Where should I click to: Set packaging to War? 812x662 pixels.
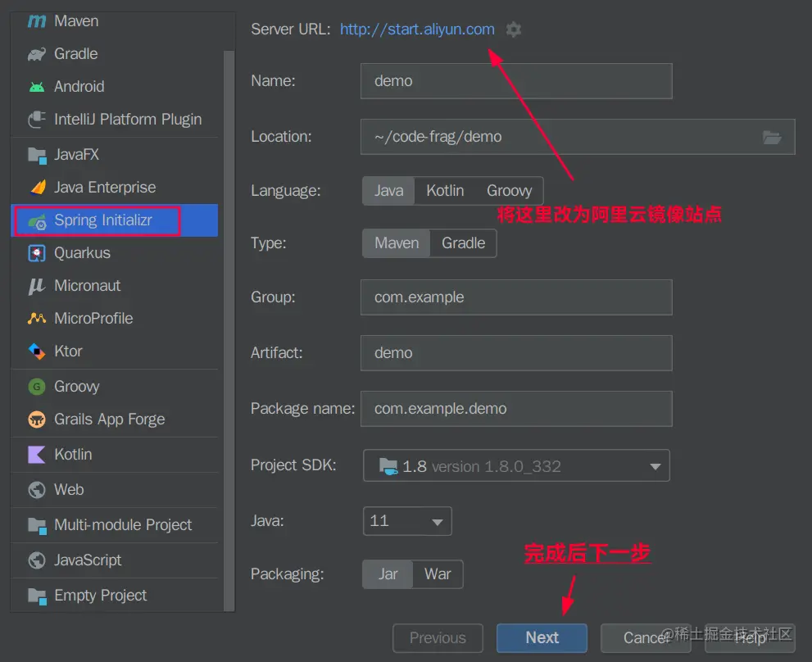[x=438, y=574]
